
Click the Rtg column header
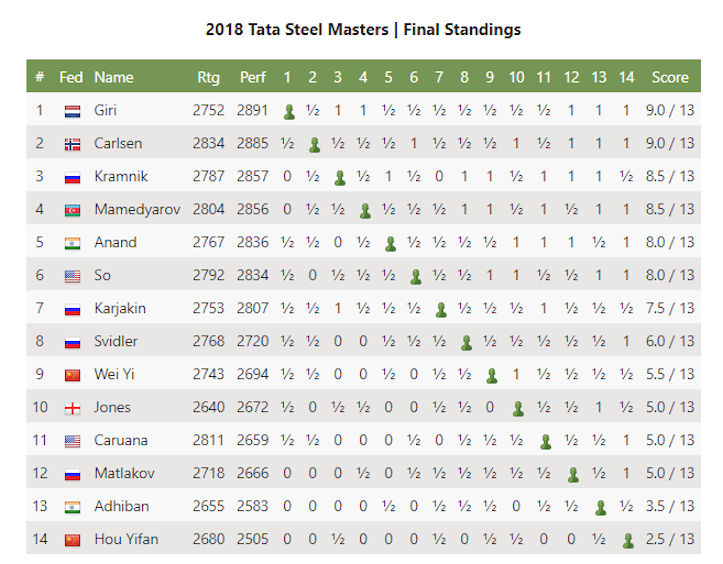click(x=208, y=77)
